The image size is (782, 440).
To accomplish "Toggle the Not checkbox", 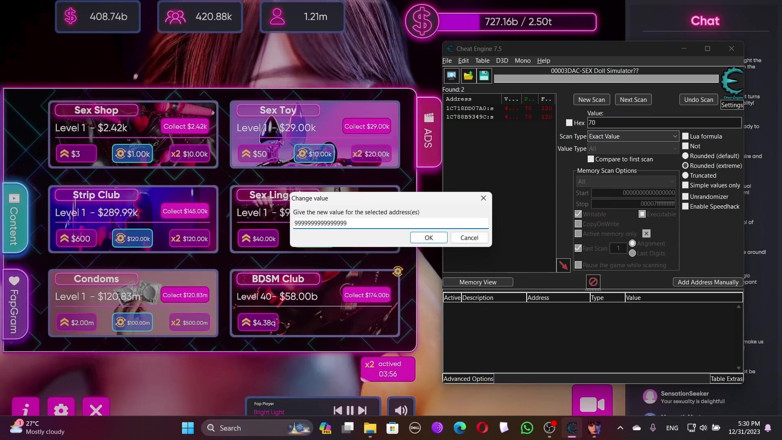I will 685,146.
